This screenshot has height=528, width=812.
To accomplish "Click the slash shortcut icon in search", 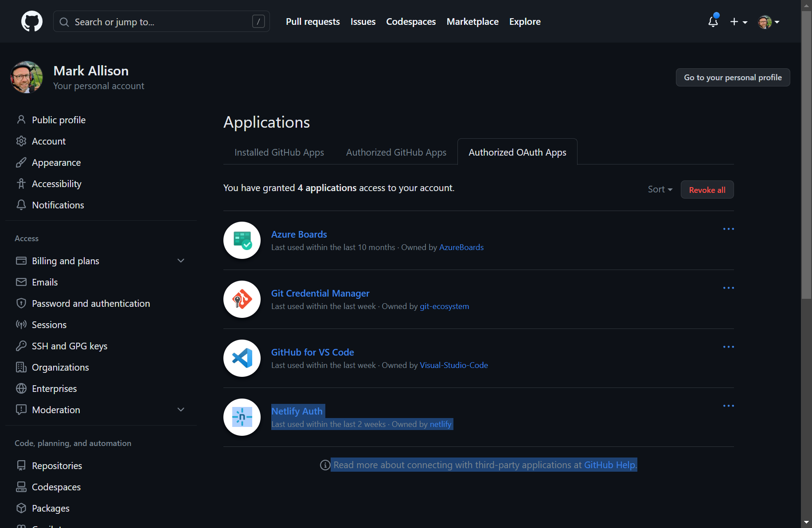I will [258, 21].
